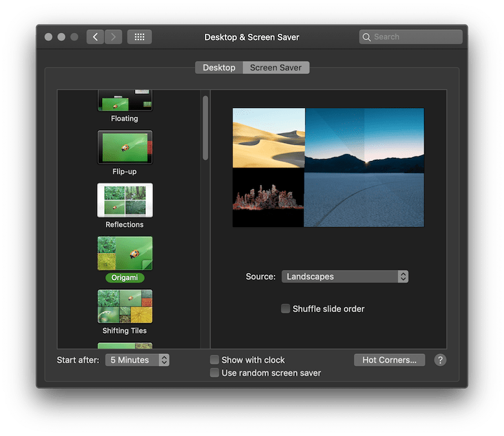Click the screen saver list scrollbar

click(205, 127)
